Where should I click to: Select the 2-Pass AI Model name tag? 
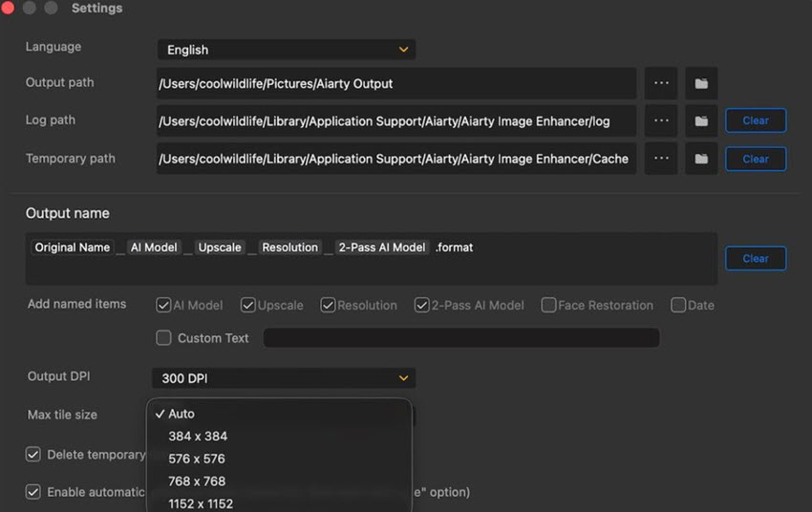tap(382, 247)
